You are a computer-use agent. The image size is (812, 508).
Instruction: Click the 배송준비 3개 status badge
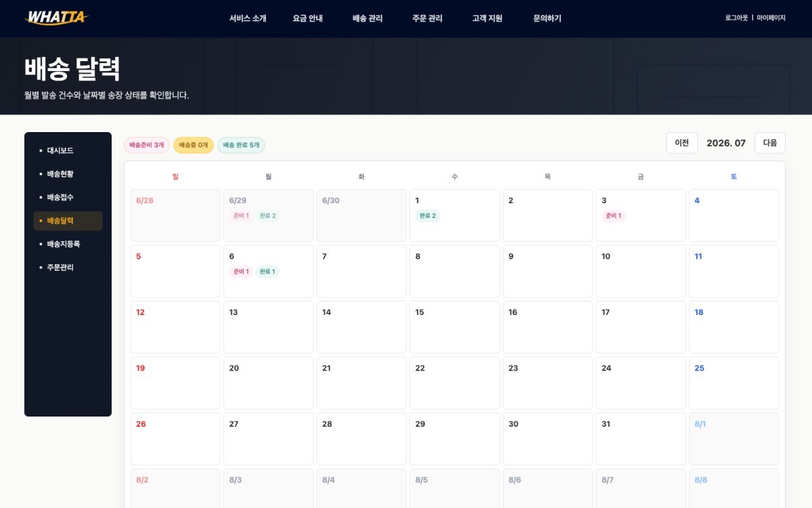[147, 145]
